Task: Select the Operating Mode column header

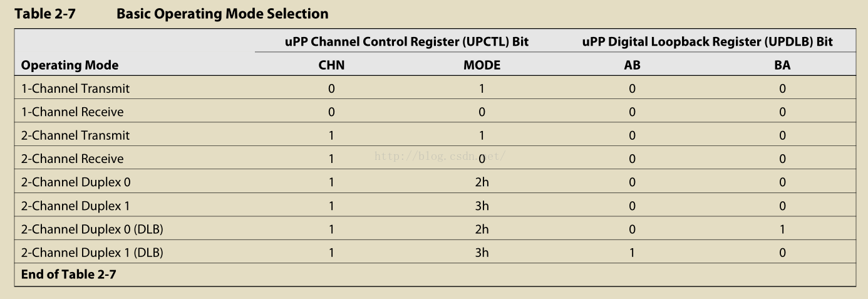Action: click(70, 65)
